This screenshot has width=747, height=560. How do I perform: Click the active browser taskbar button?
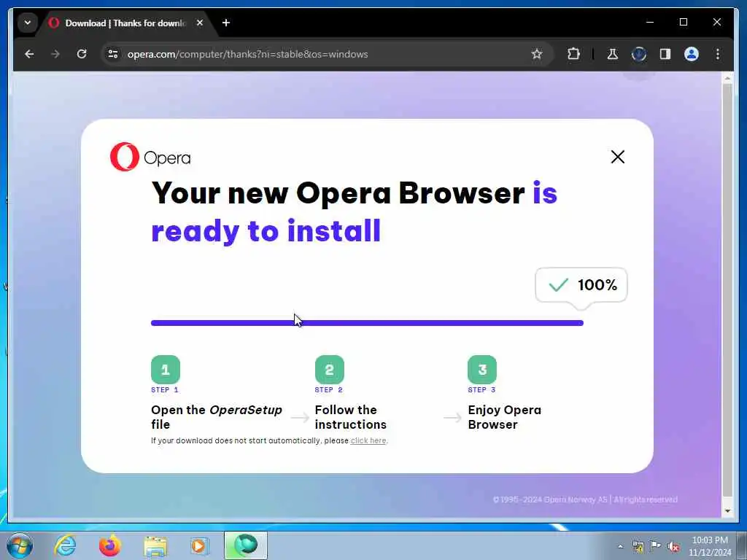(x=246, y=545)
